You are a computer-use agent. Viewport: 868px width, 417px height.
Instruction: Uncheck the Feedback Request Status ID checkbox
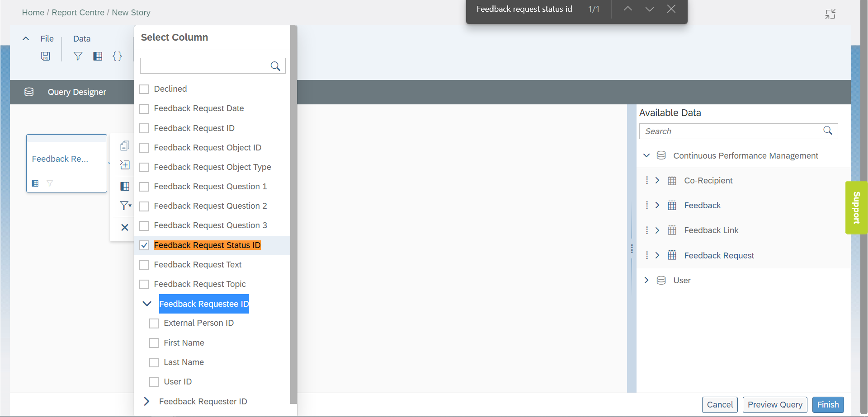point(144,245)
